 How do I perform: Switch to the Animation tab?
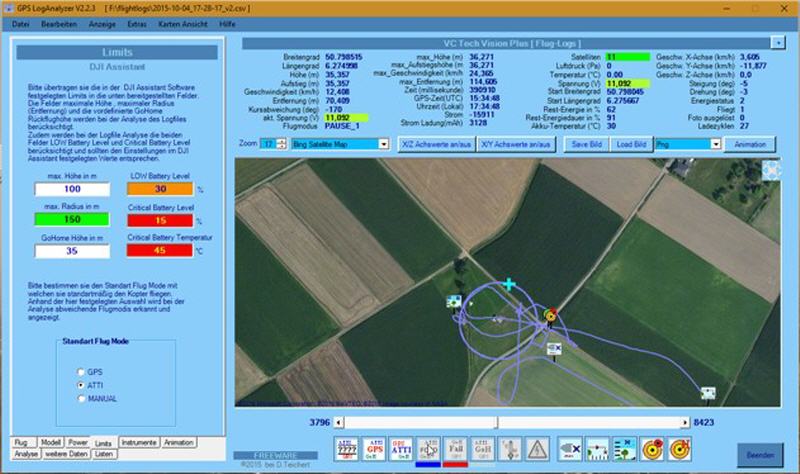pyautogui.click(x=179, y=442)
